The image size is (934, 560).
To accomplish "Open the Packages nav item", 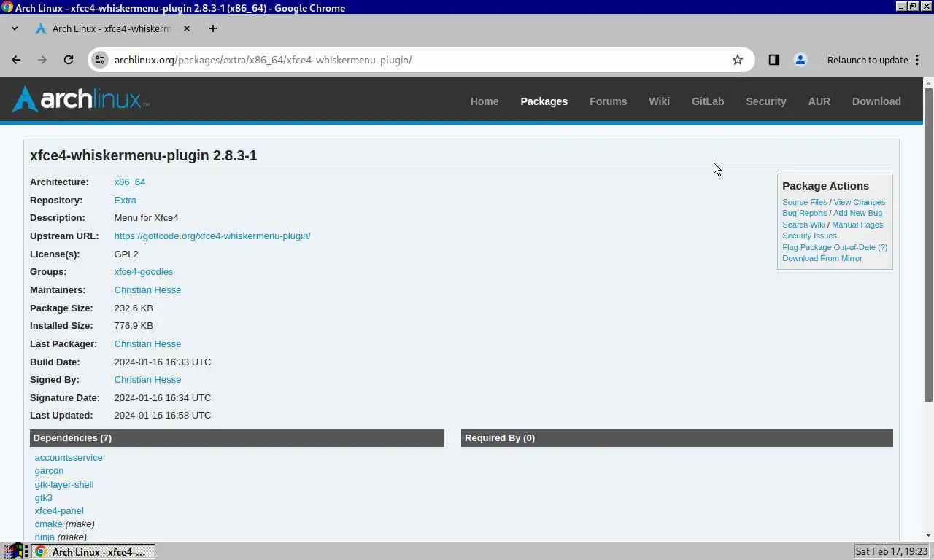I will coord(544,101).
